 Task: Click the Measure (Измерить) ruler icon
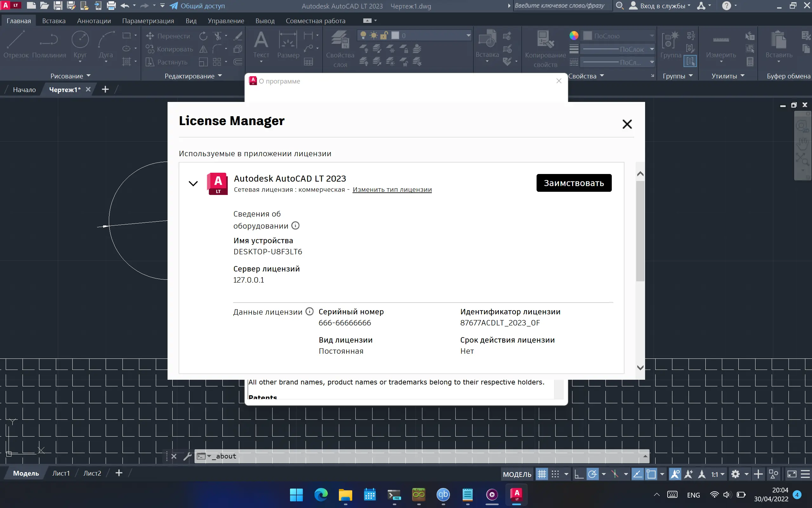(721, 40)
